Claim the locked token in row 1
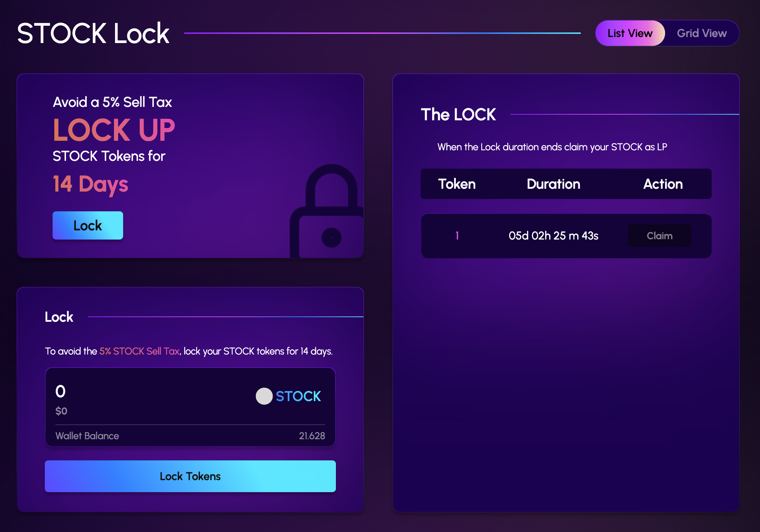Screen dimensions: 760x532 [659, 236]
